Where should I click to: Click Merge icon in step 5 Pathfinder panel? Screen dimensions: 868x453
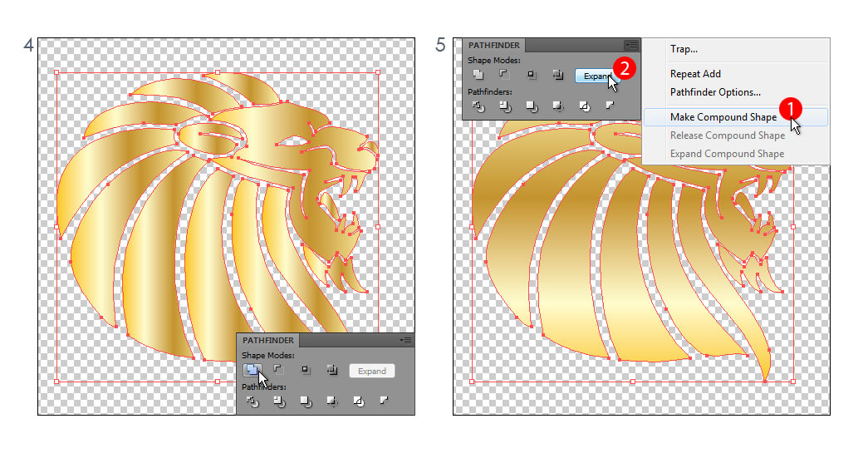pyautogui.click(x=532, y=106)
